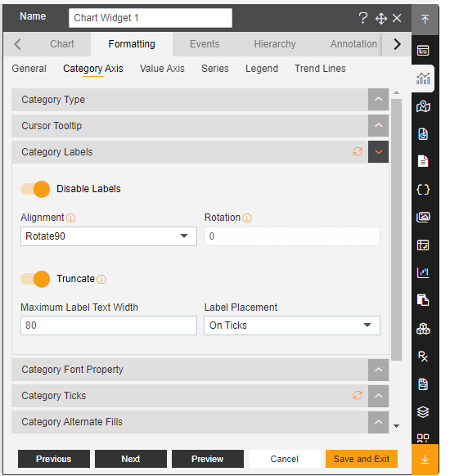Viewport: 450px width, 476px height.
Task: Click the layers stack sidebar icon
Action: (x=423, y=412)
